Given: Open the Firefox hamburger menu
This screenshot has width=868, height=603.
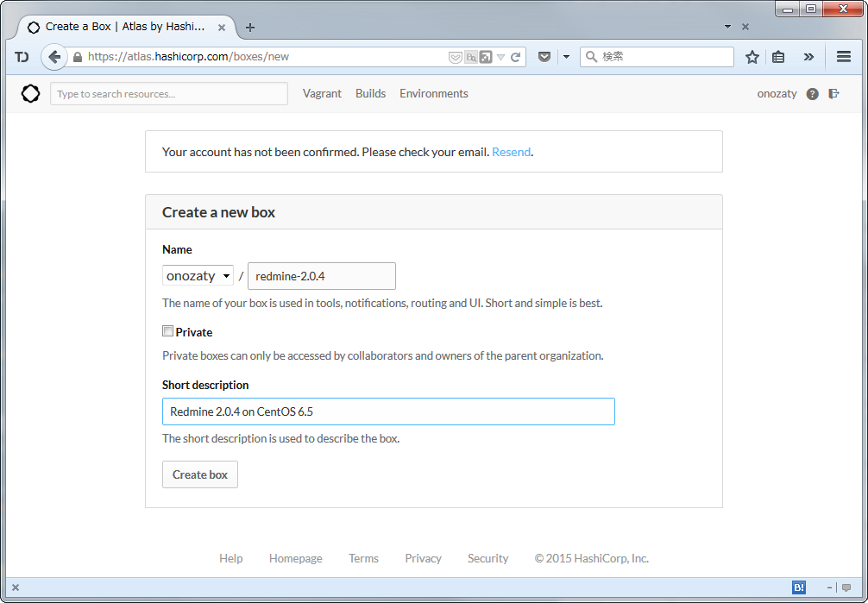Looking at the screenshot, I should point(844,56).
